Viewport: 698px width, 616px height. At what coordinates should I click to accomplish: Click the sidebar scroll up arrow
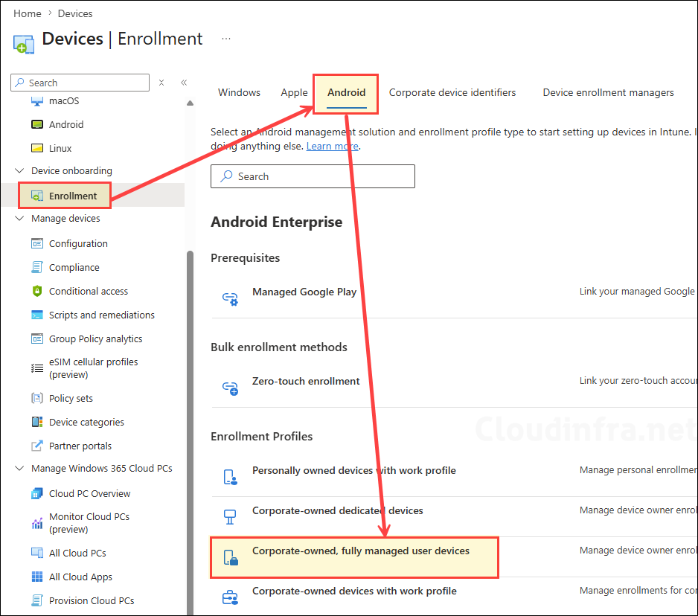(190, 103)
